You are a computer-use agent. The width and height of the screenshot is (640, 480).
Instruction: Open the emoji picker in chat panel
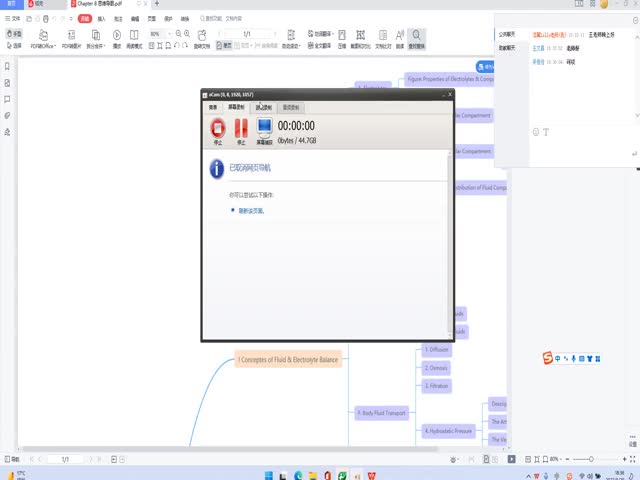coord(536,131)
